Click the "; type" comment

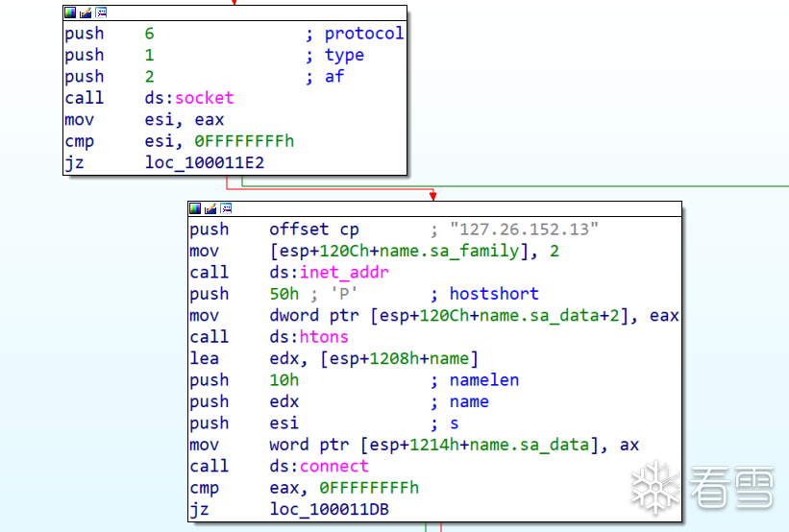coord(334,55)
